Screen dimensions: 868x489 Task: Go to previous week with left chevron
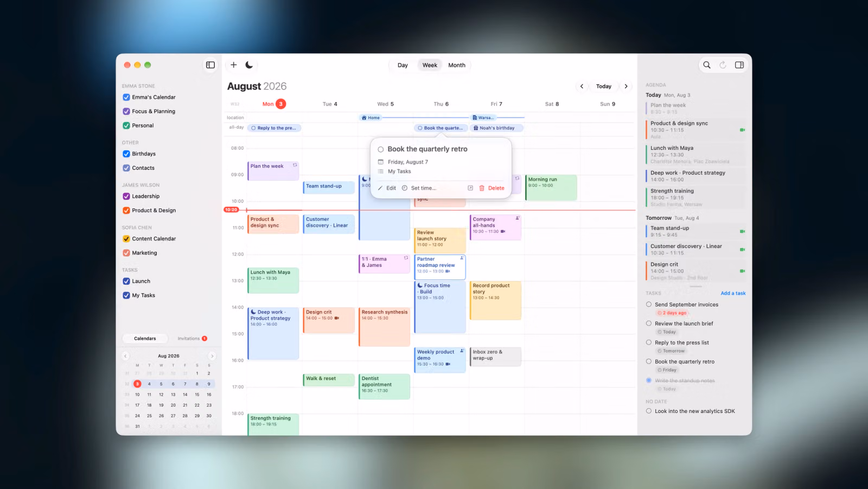coord(582,86)
